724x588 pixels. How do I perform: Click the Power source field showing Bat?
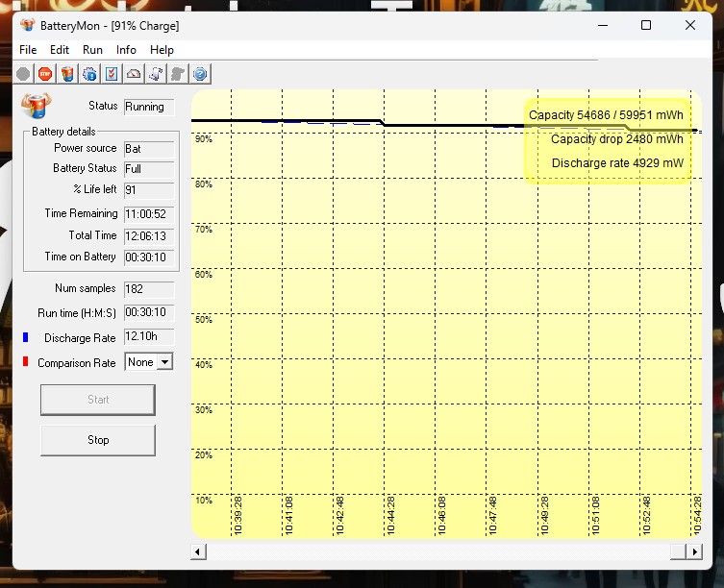(x=149, y=149)
